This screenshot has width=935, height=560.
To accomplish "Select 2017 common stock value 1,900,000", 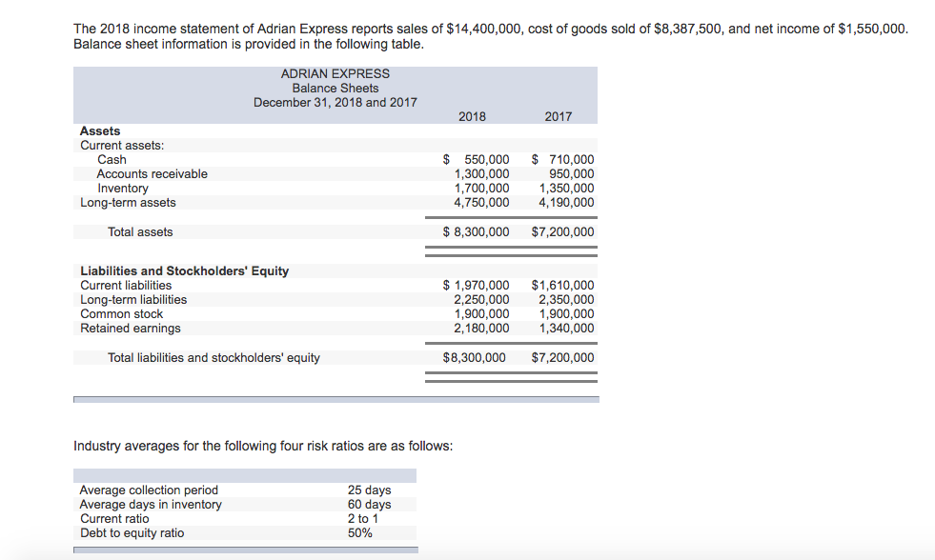I will coord(567,314).
